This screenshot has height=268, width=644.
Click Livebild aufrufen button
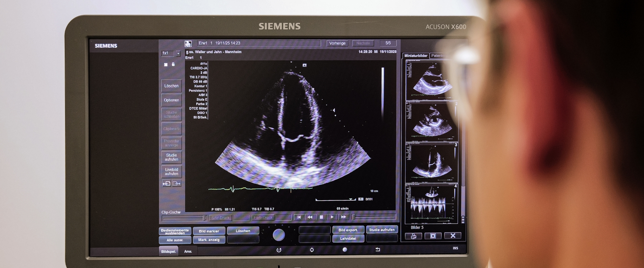[171, 172]
